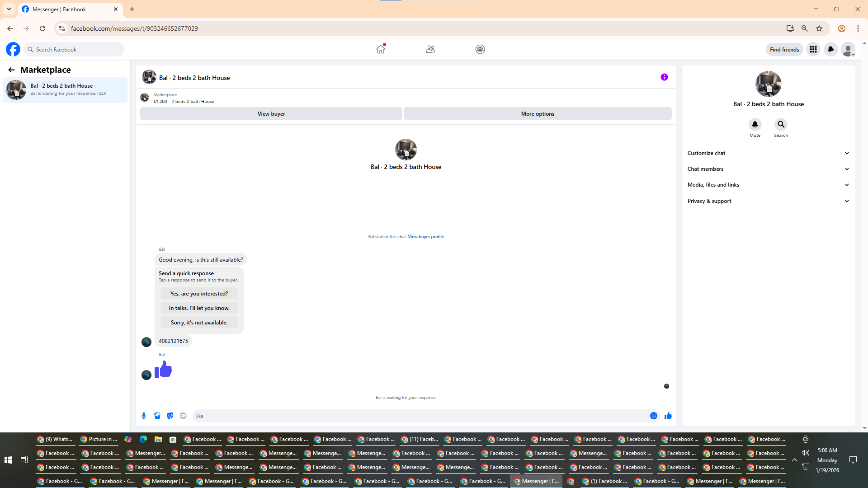Mute this conversation's notifications
The height and width of the screenshot is (488, 868).
tap(755, 124)
